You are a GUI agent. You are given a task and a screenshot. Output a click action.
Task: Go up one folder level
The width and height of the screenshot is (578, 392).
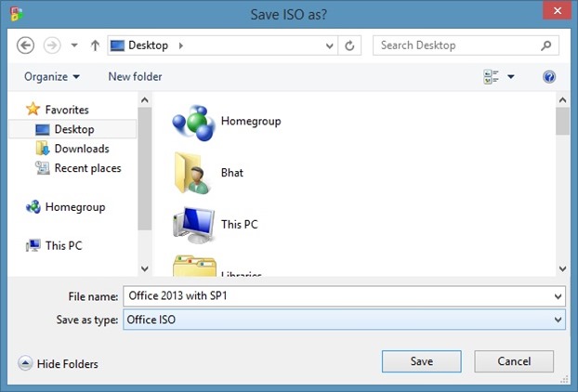(95, 46)
